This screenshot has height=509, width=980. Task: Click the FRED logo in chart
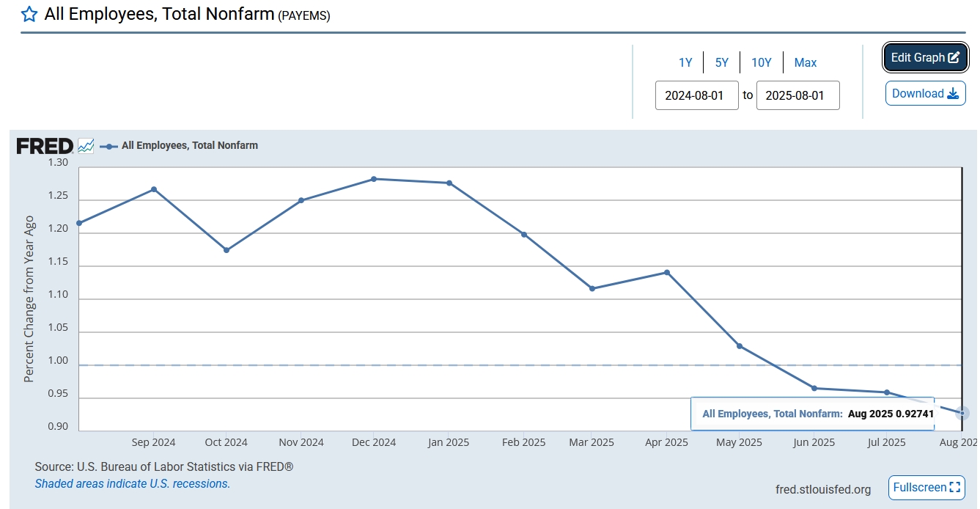(45, 146)
